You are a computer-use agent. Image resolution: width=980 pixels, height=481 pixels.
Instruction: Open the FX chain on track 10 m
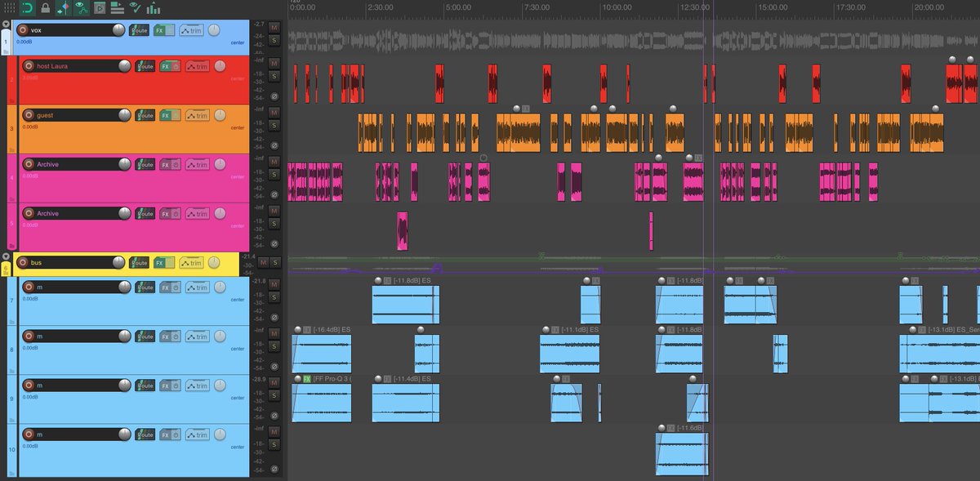click(x=165, y=434)
